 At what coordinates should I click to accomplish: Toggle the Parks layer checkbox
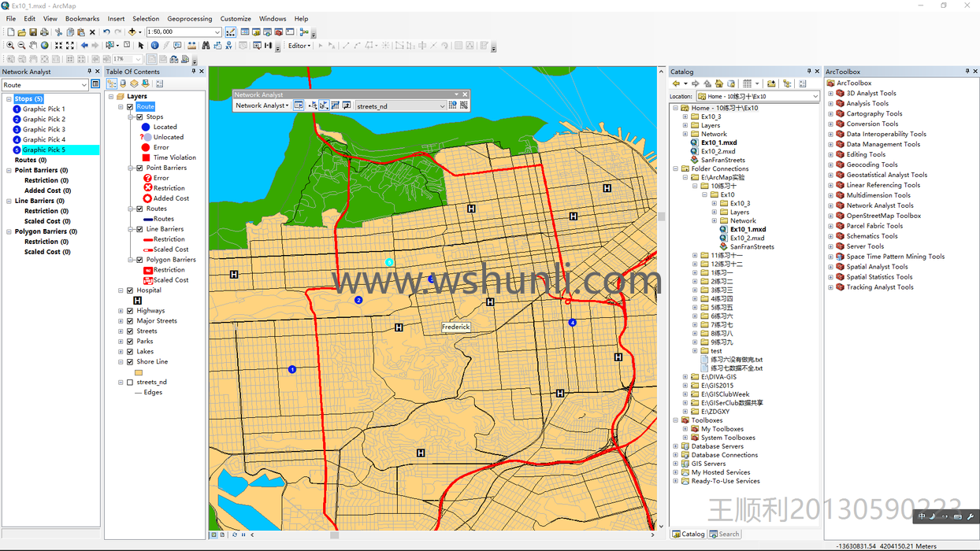130,342
